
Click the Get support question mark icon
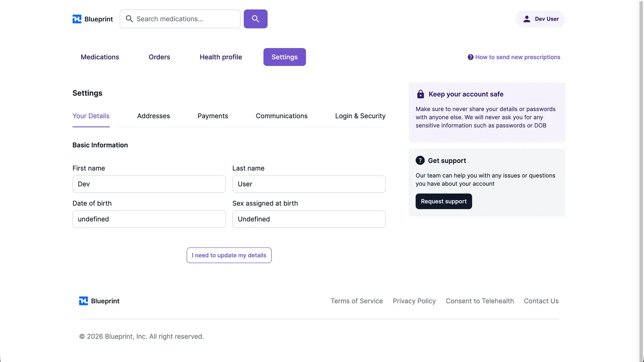[420, 160]
